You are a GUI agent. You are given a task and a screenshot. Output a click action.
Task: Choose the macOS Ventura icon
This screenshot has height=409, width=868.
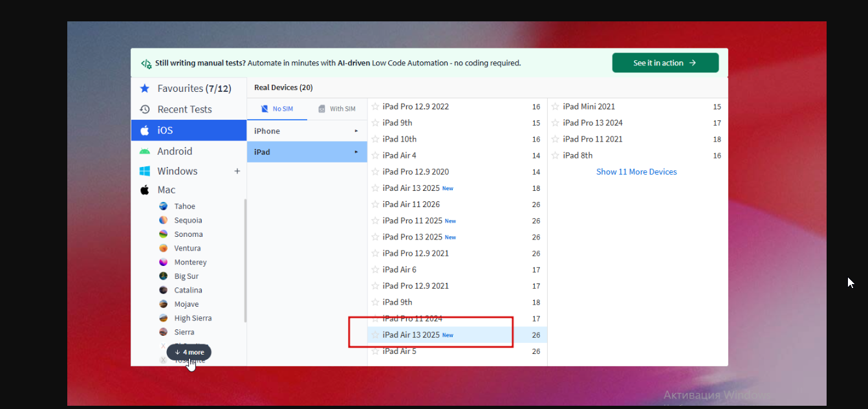pos(163,248)
